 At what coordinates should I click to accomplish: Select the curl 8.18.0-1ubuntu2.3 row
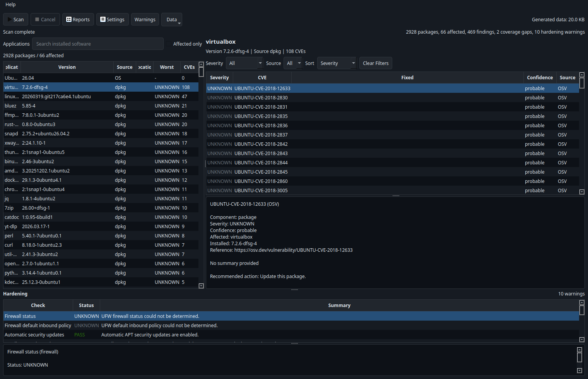101,245
